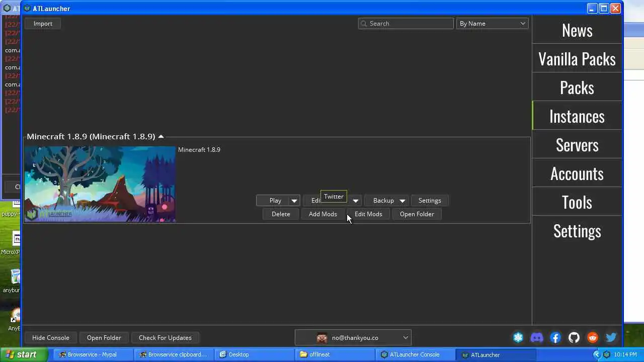Click the ATLauncher system tray icon
This screenshot has height=362, width=644.
tap(606, 354)
